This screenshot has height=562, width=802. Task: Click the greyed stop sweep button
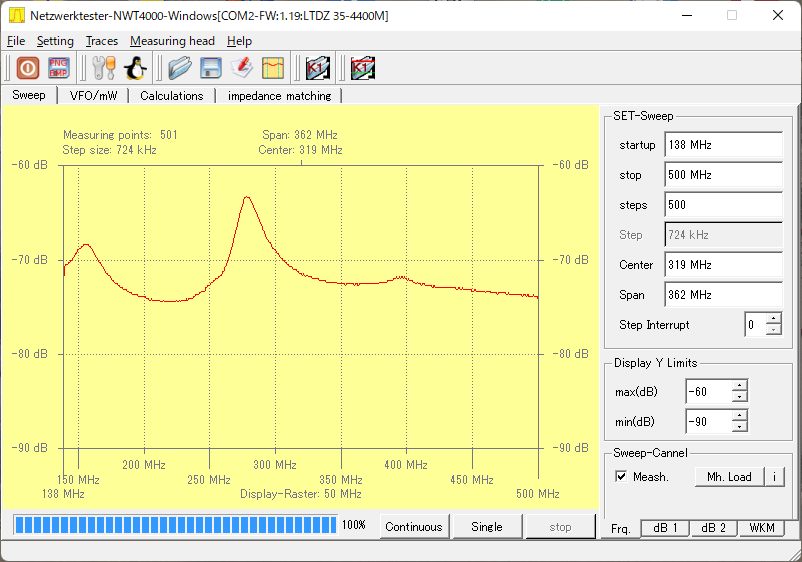(x=561, y=527)
